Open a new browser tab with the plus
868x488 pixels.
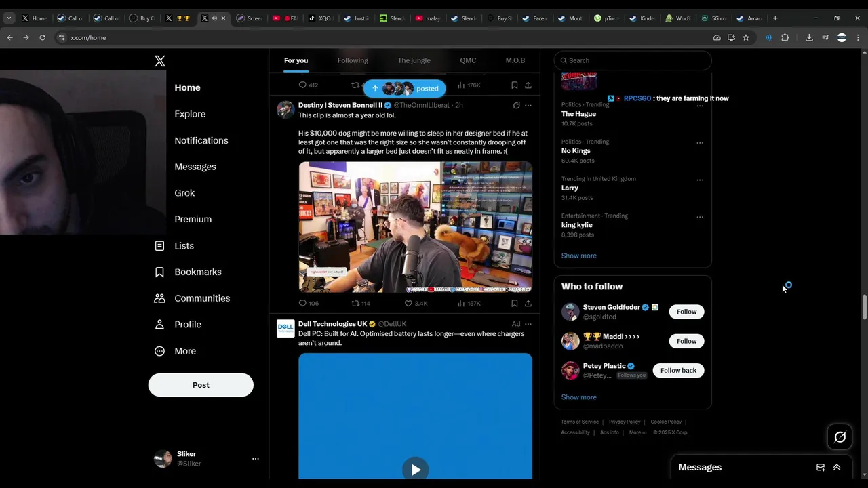[775, 18]
